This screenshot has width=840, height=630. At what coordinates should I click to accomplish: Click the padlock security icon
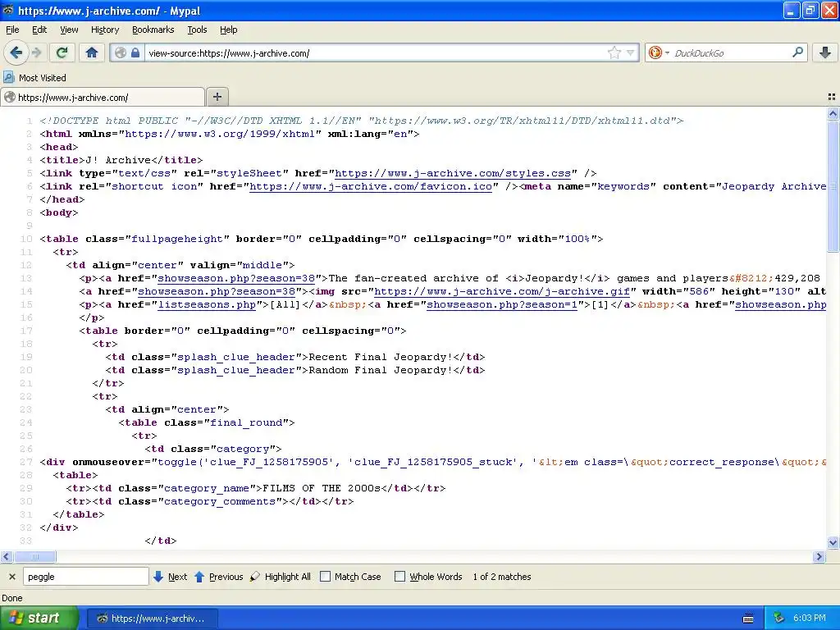(135, 52)
